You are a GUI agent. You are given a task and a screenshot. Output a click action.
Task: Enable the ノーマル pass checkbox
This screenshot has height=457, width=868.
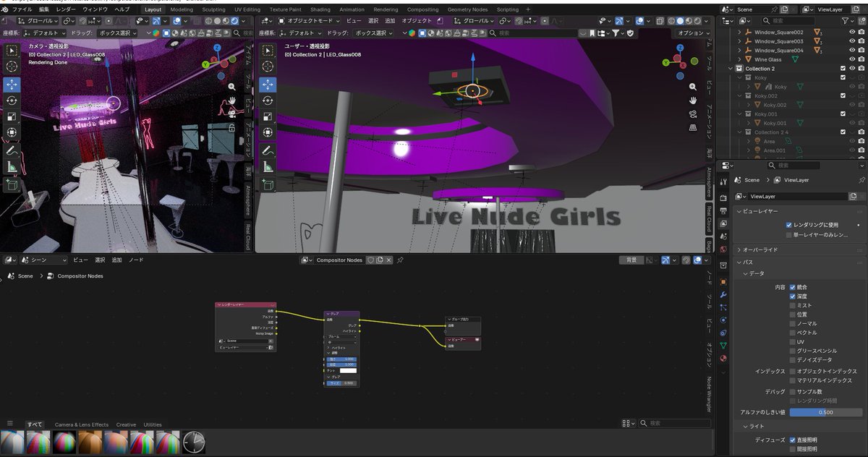tap(793, 323)
